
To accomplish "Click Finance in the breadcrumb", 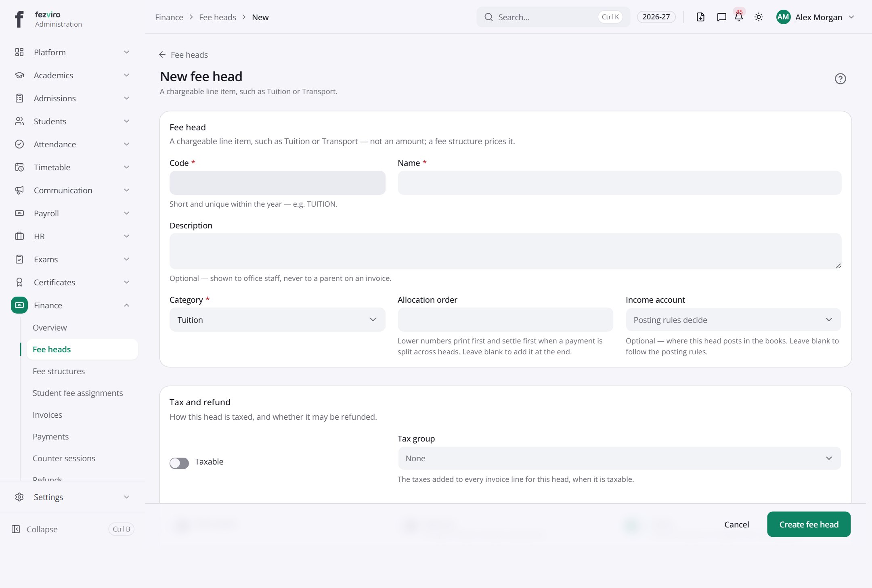I will coord(169,17).
